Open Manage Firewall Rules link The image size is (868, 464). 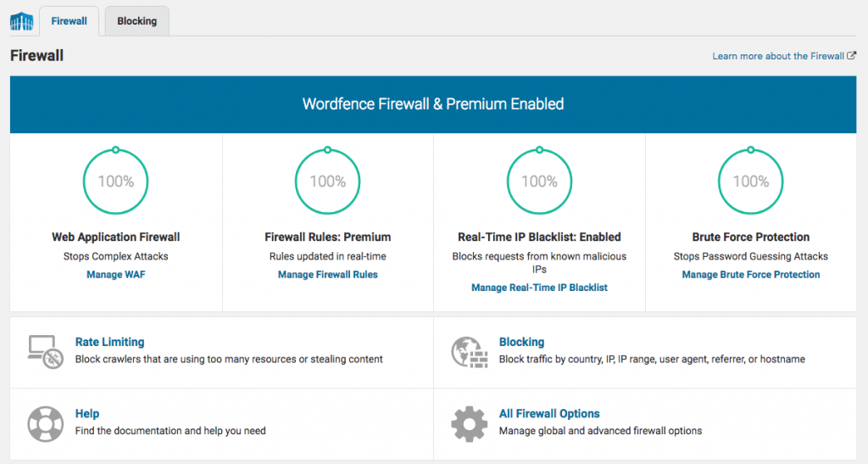327,275
